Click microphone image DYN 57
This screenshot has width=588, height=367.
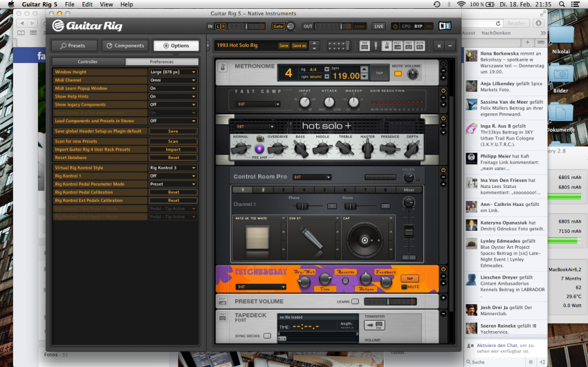(311, 238)
